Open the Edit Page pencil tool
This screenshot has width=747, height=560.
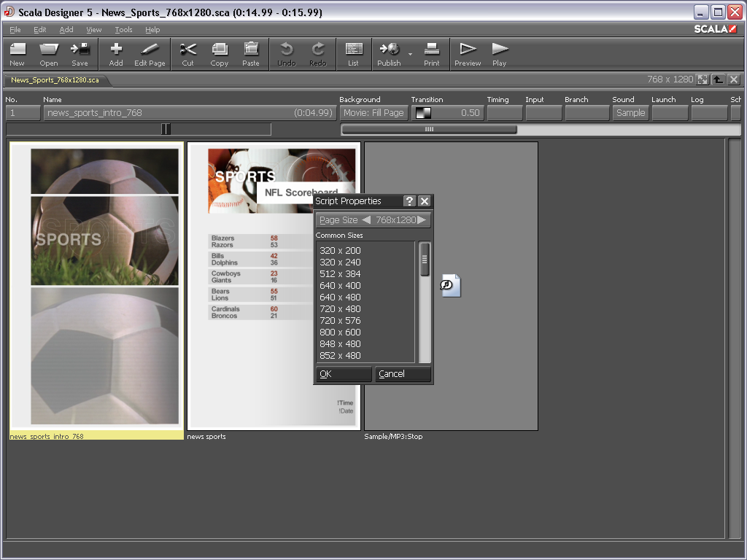pyautogui.click(x=150, y=53)
